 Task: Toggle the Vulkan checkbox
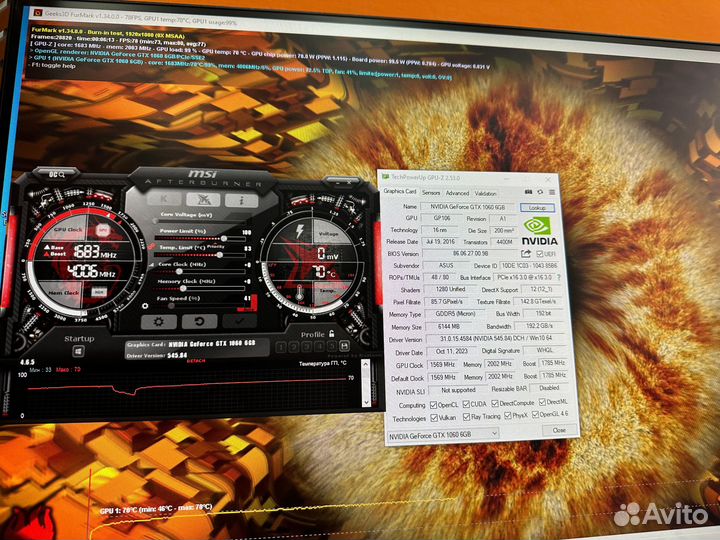click(x=434, y=418)
